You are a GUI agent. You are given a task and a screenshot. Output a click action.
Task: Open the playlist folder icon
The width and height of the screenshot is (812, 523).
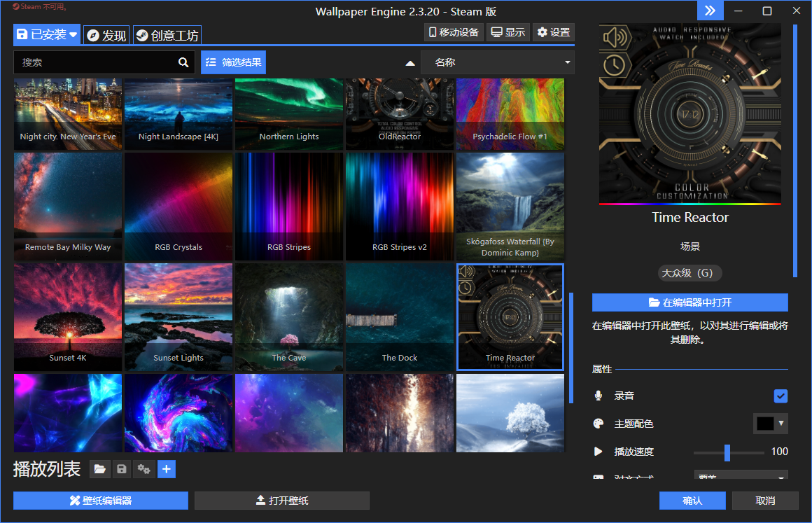[99, 469]
